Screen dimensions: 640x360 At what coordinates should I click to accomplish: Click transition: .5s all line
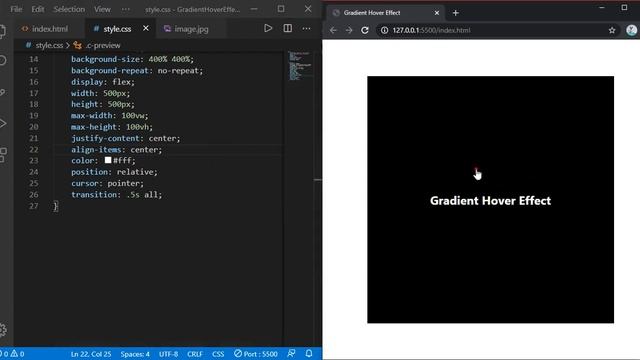116,195
